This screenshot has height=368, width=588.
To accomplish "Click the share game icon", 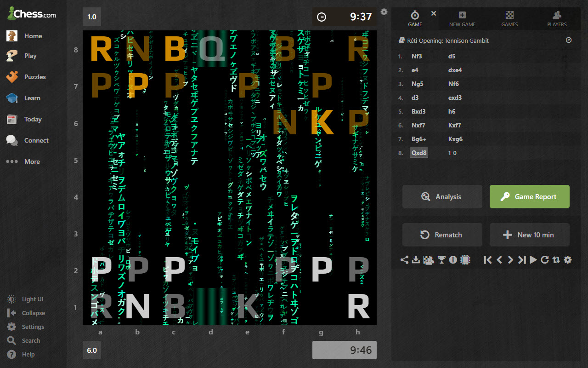I will click(404, 260).
